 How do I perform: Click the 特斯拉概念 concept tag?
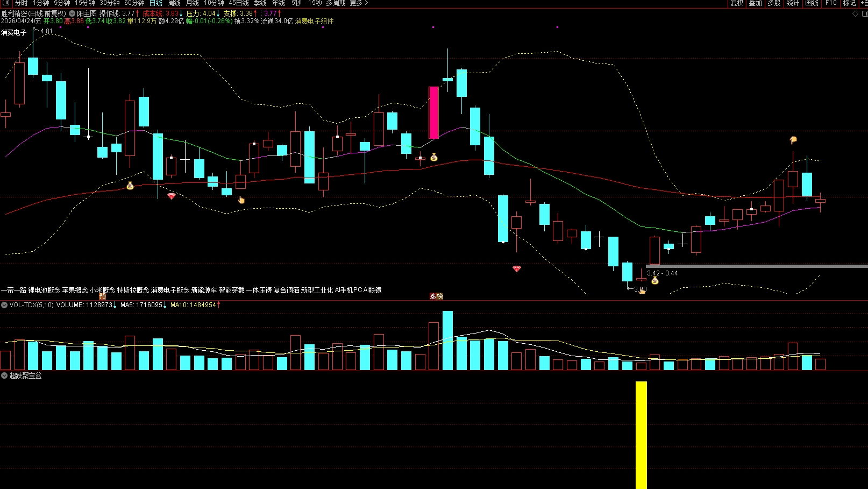click(x=133, y=290)
